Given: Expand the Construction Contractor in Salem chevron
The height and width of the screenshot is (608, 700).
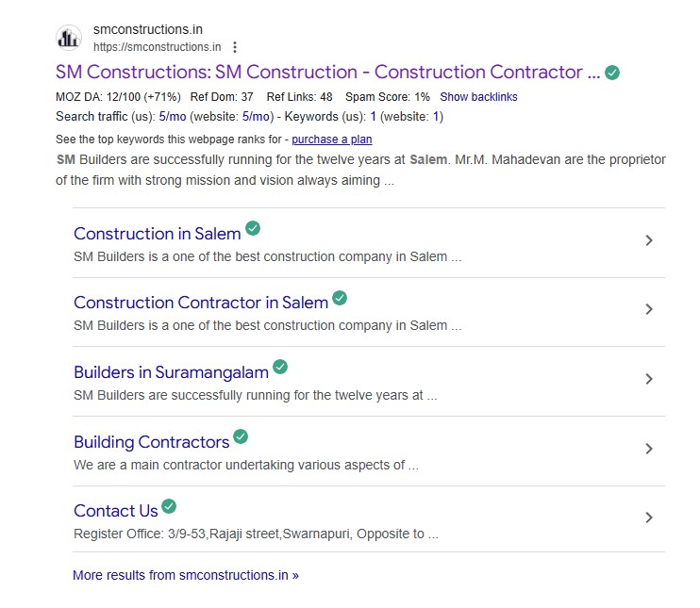Looking at the screenshot, I should tap(649, 309).
